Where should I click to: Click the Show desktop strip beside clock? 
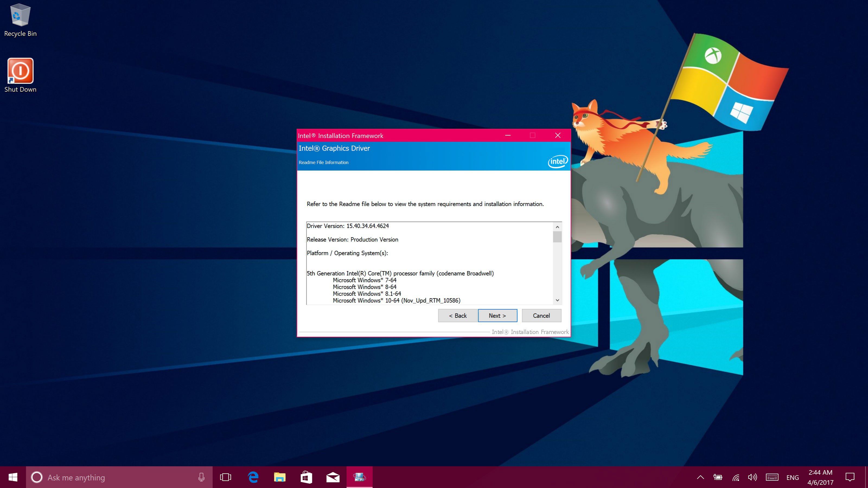pos(866,477)
